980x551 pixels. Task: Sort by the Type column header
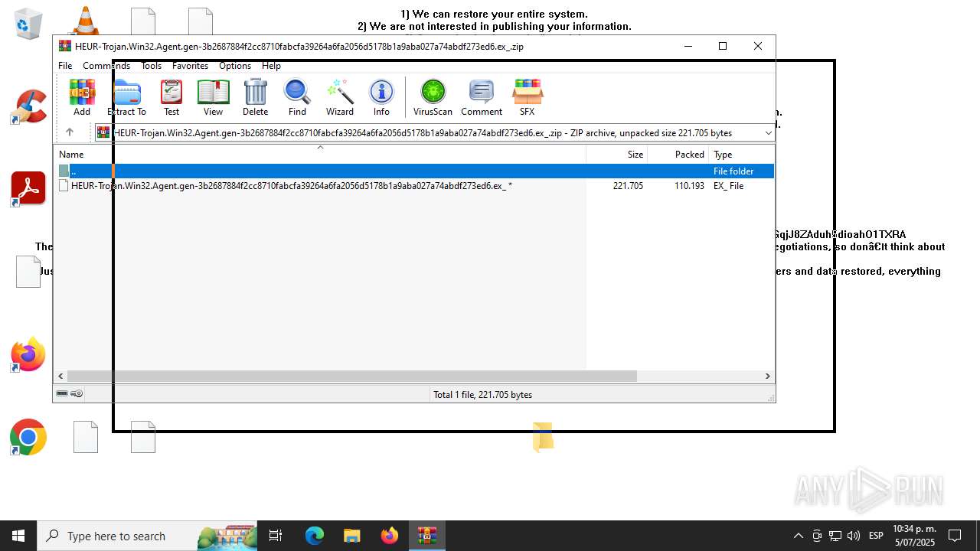click(x=741, y=155)
